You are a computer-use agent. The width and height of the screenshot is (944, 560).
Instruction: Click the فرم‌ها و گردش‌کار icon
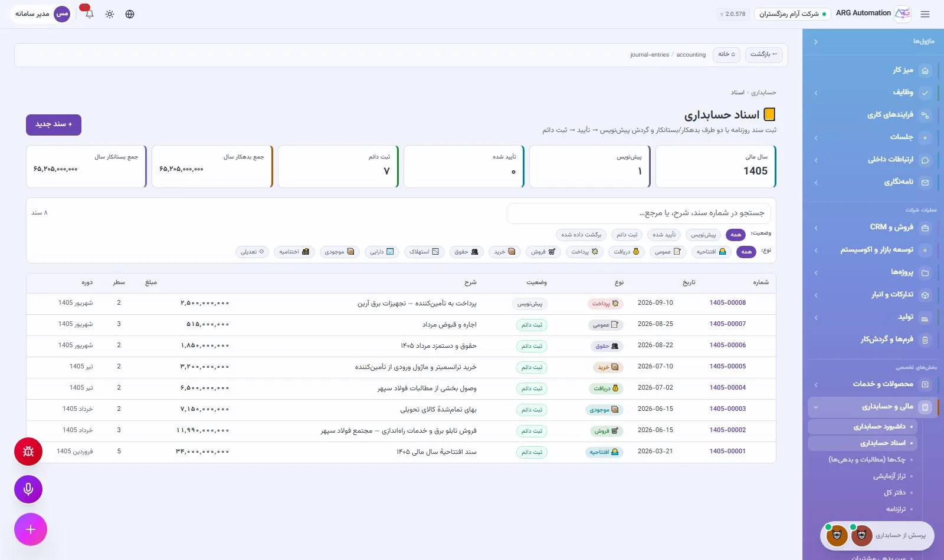925,340
